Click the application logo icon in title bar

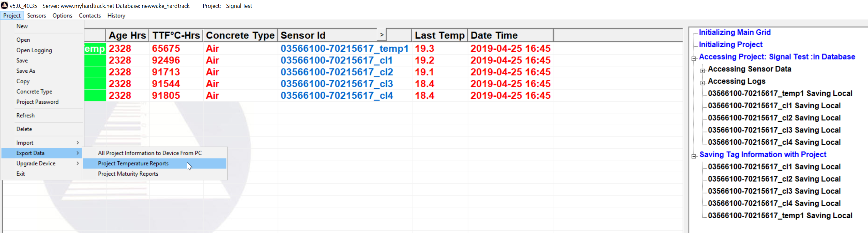(x=4, y=5)
